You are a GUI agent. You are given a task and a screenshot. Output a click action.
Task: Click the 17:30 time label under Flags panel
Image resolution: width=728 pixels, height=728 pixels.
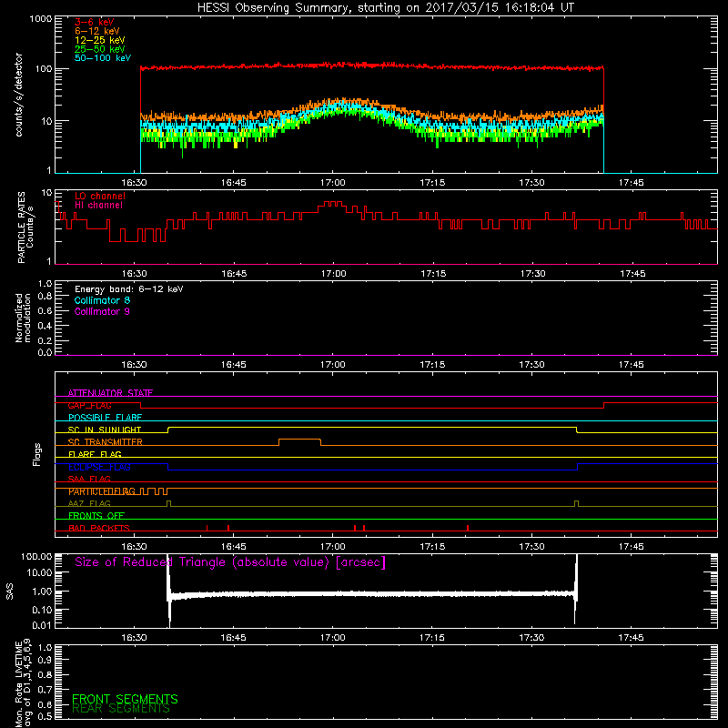[531, 547]
